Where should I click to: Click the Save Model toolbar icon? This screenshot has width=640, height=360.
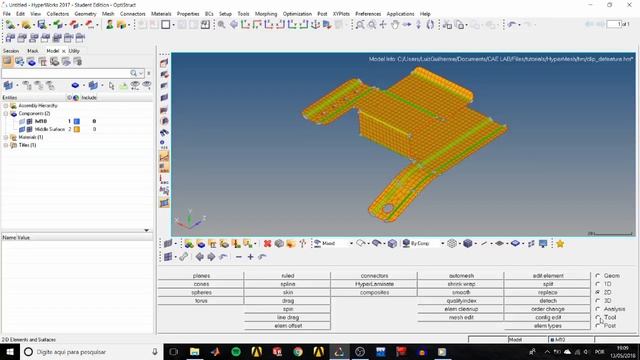pos(42,25)
